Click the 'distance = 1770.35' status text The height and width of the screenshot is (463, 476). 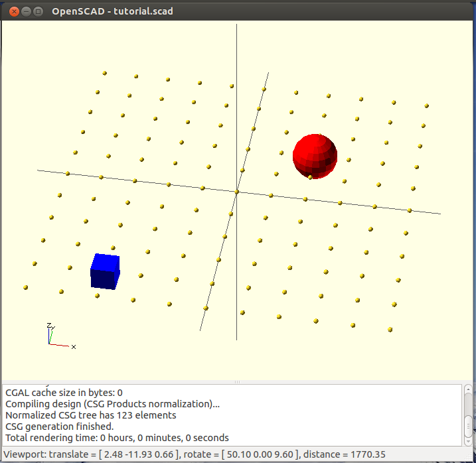tap(345, 454)
